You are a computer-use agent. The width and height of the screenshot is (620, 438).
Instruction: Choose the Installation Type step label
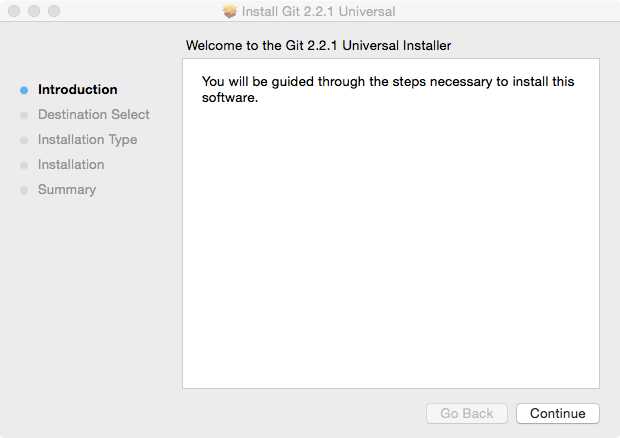87,139
